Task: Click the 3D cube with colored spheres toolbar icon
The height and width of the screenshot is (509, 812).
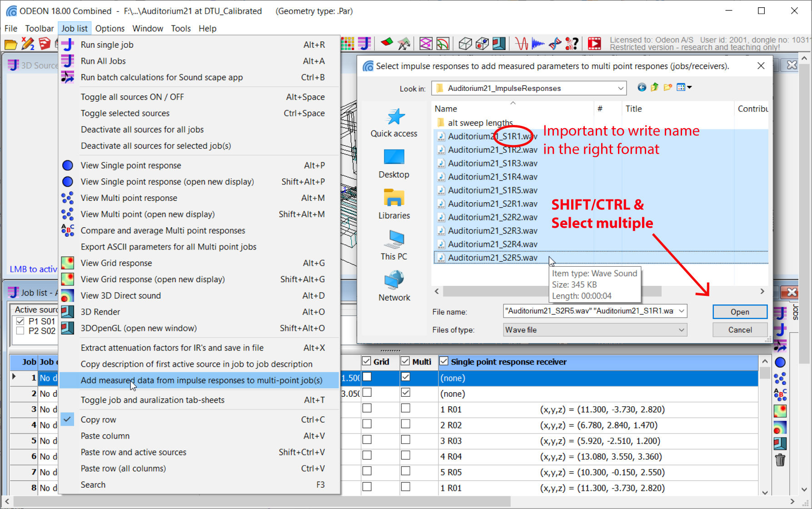Action: 482,44
